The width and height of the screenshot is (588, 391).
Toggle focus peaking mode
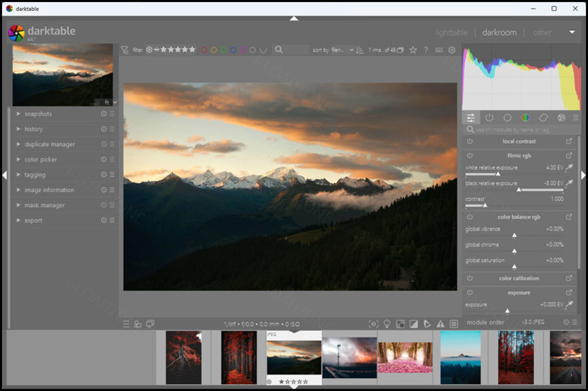(x=373, y=324)
